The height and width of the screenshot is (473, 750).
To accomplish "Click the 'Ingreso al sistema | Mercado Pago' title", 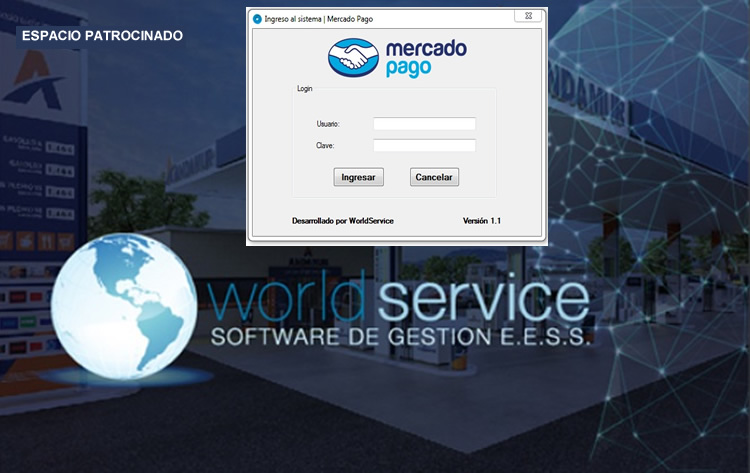I will point(319,19).
